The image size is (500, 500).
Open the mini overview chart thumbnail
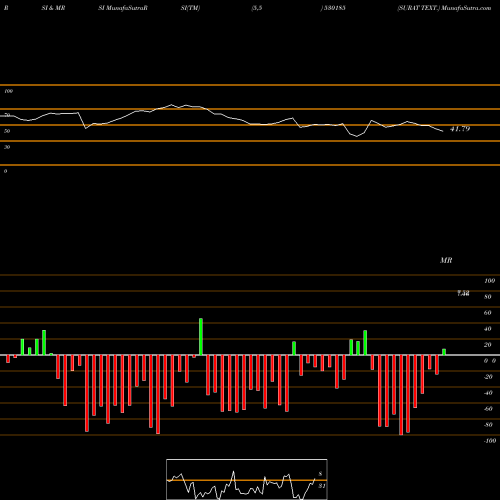pyautogui.click(x=247, y=479)
